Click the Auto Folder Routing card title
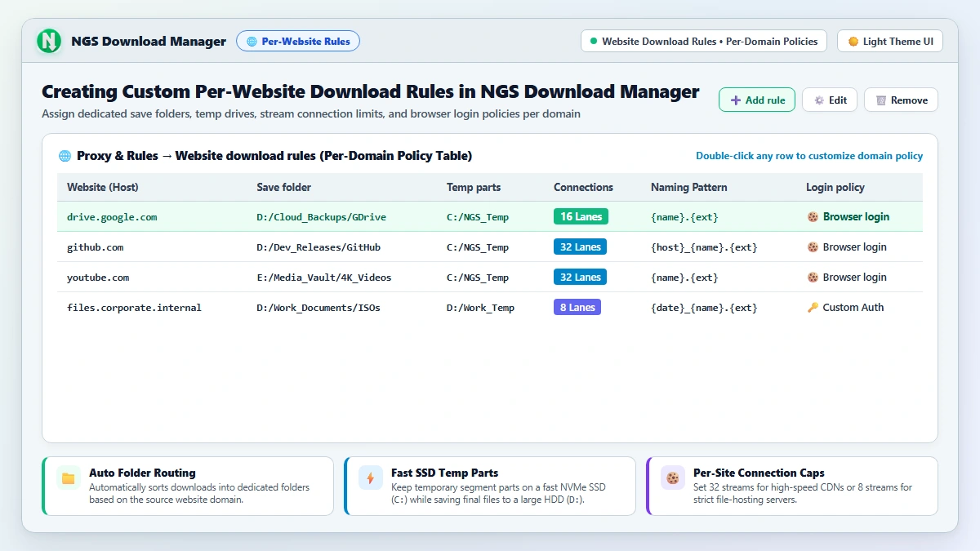Screen dimensions: 980x551 click(x=142, y=473)
